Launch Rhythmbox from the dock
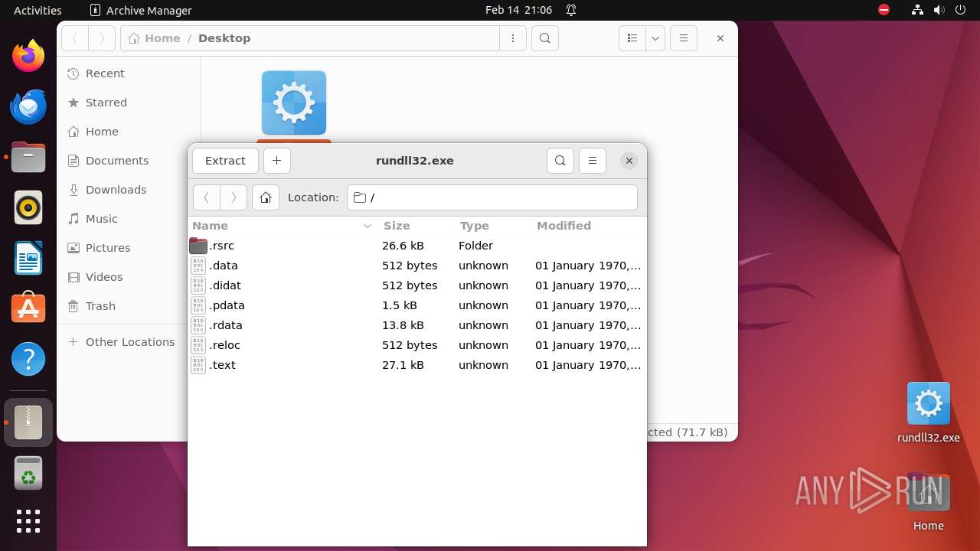This screenshot has height=551, width=980. pyautogui.click(x=28, y=207)
